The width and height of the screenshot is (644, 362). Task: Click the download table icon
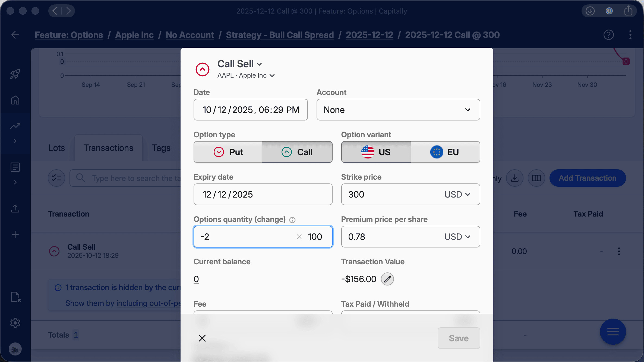coord(514,178)
